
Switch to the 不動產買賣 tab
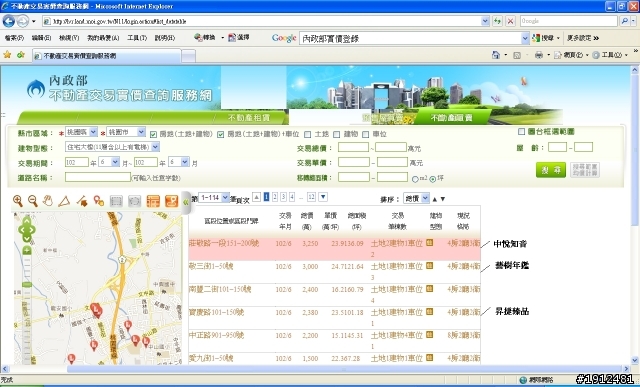point(451,118)
